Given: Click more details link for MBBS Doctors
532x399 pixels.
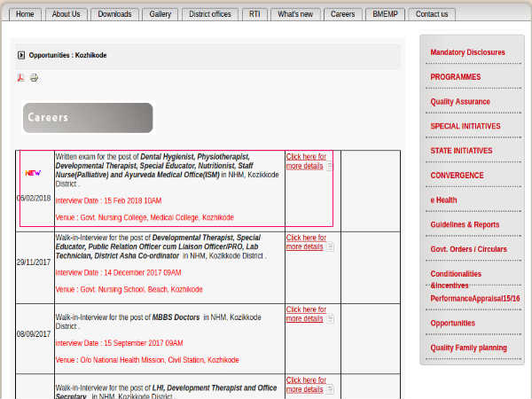Looking at the screenshot, I should pos(306,314).
